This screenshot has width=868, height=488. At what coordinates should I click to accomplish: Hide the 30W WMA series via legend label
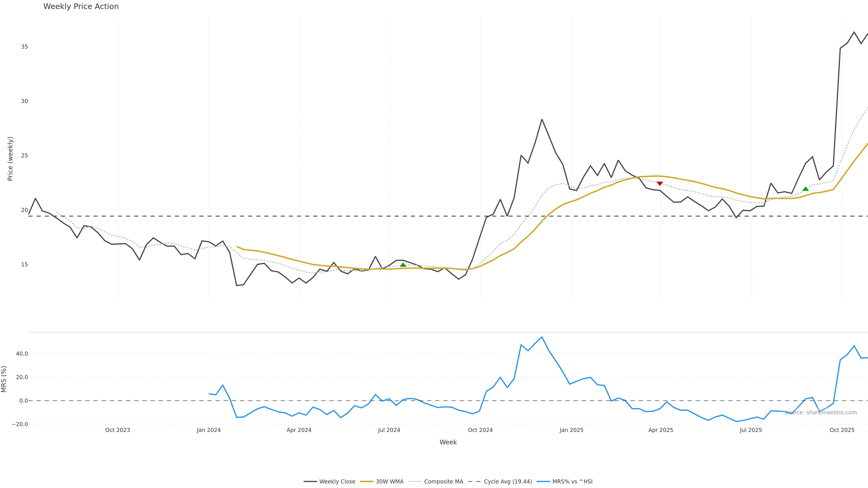[x=389, y=482]
